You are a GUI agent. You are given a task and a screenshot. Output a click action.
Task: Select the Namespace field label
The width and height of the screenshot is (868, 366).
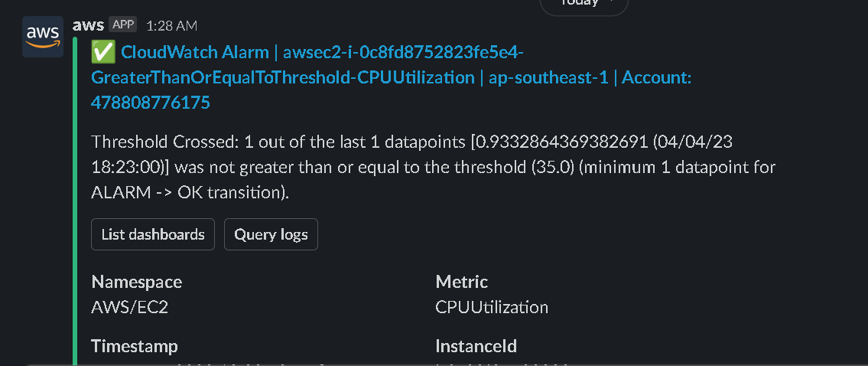coord(137,282)
